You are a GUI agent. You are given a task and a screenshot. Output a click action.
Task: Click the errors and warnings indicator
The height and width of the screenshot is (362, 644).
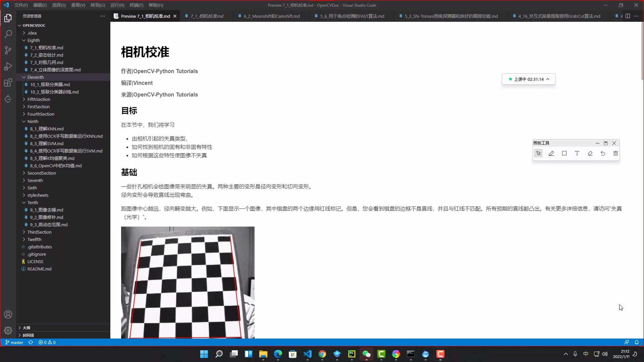(47, 342)
